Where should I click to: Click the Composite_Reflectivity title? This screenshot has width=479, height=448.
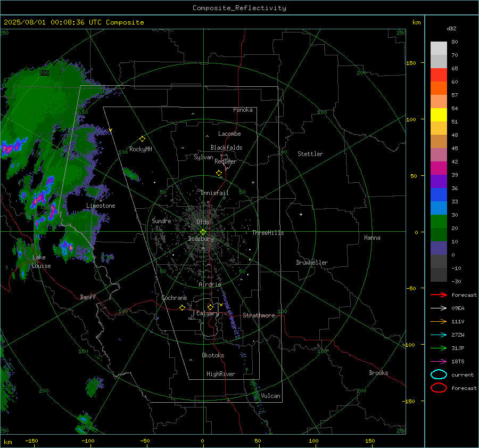point(240,8)
